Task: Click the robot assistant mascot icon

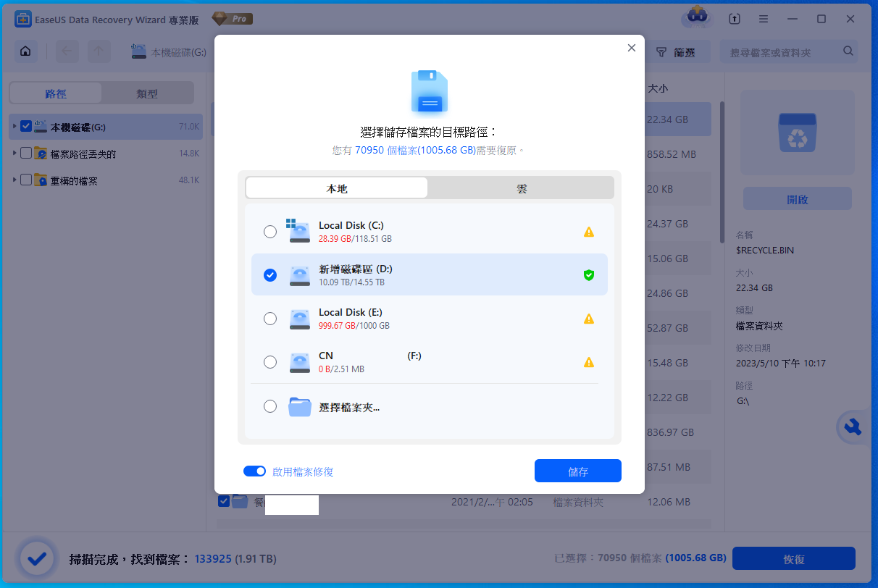Action: 696,18
